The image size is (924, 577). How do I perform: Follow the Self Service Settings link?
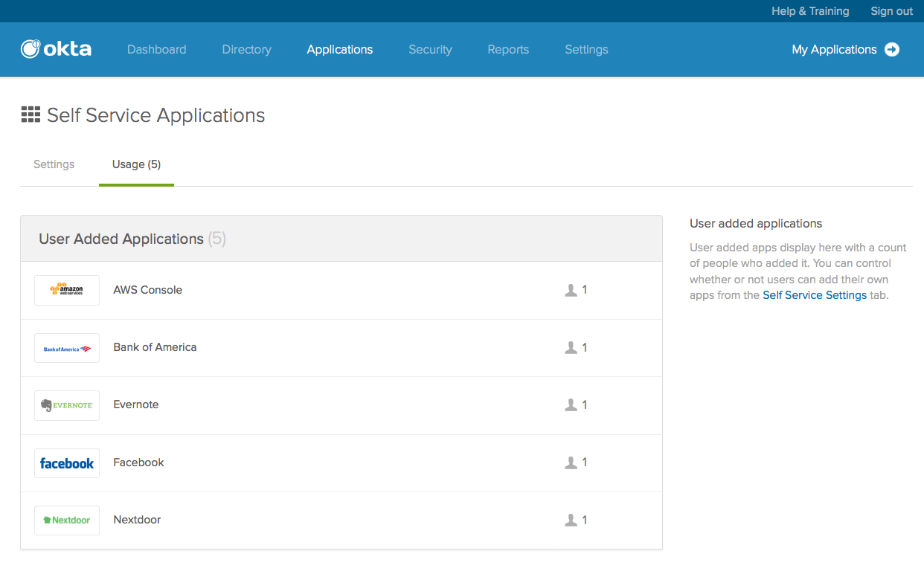click(815, 295)
